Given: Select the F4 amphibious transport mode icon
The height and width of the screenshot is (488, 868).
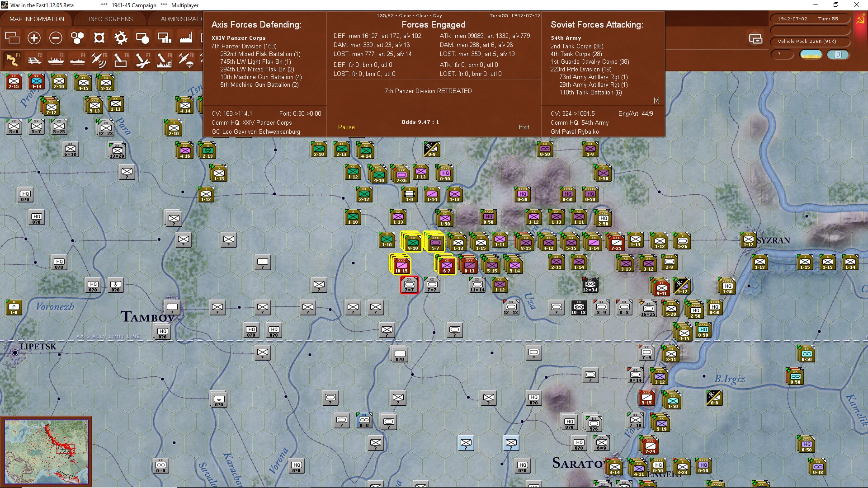Looking at the screenshot, I should click(77, 60).
